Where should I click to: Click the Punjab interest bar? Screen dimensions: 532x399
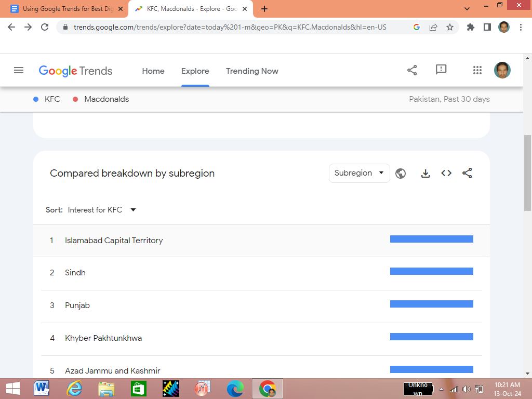click(x=432, y=304)
